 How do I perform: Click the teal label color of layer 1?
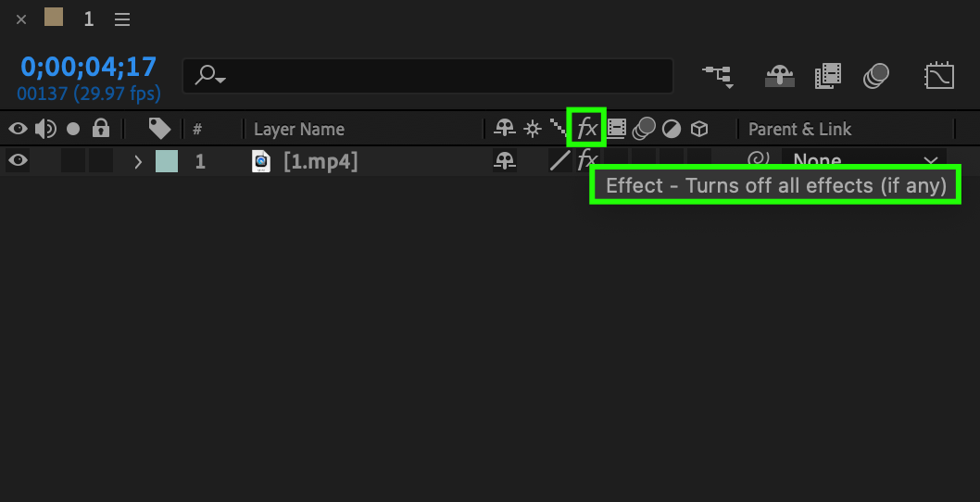pyautogui.click(x=167, y=161)
